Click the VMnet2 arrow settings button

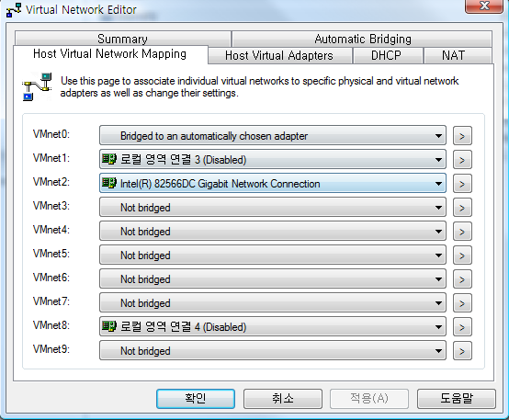[x=462, y=184]
